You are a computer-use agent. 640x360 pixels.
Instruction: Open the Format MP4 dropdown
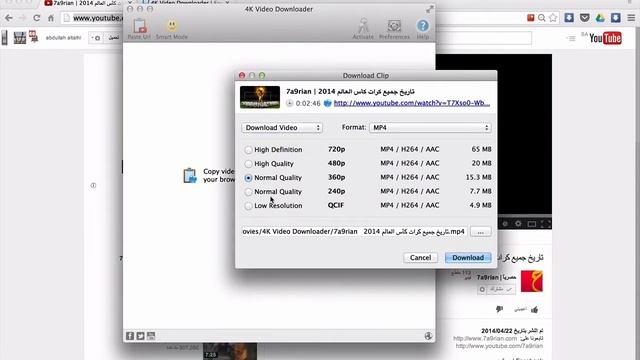click(x=430, y=128)
